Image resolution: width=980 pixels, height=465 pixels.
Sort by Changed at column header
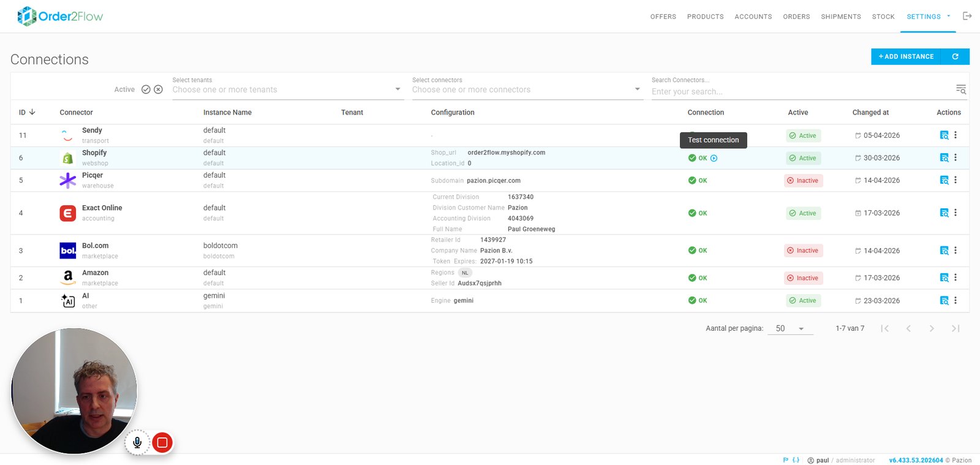[x=870, y=112]
